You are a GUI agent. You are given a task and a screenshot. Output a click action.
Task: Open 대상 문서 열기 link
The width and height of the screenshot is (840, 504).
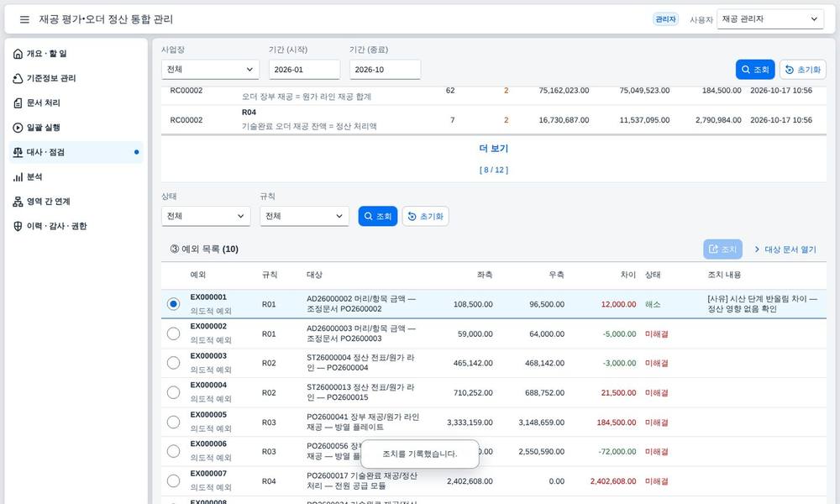pyautogui.click(x=785, y=249)
